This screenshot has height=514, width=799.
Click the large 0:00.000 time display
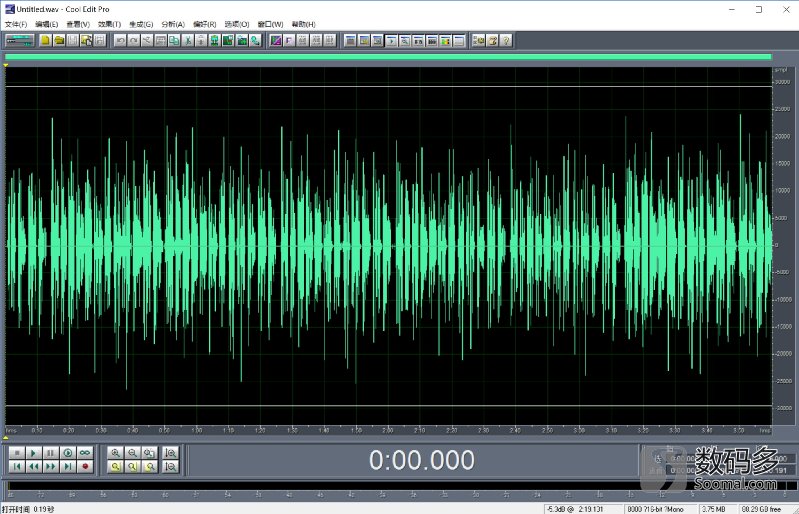coord(421,460)
